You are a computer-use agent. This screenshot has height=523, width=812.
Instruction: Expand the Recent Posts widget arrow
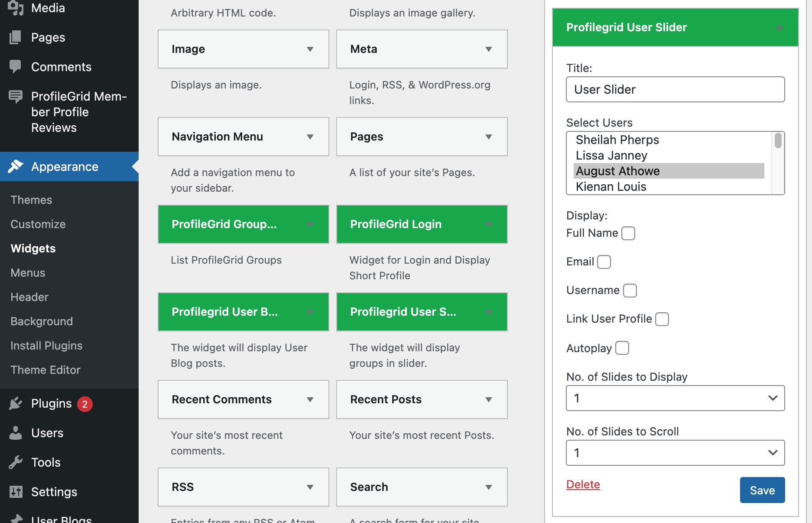coord(488,399)
